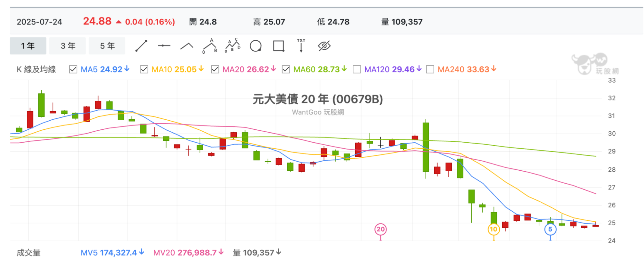Click chart title 元大美債 20 年 (00679B)
The width and height of the screenshot is (644, 261).
[318, 99]
